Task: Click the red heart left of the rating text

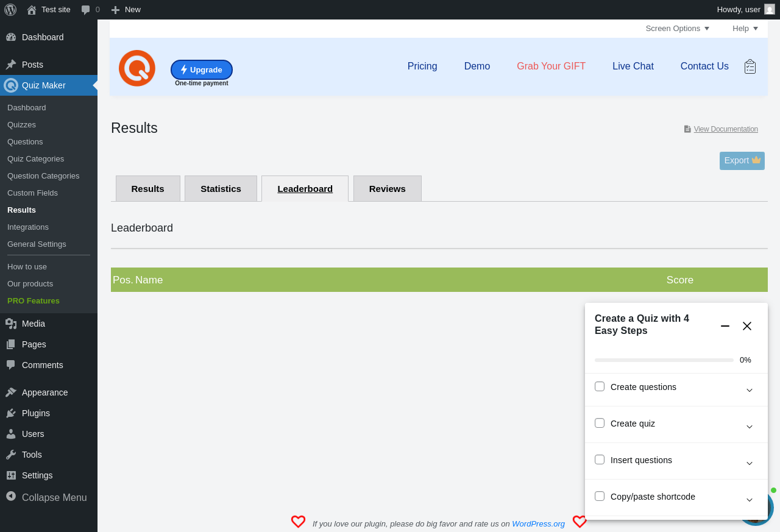Action: coord(298,522)
